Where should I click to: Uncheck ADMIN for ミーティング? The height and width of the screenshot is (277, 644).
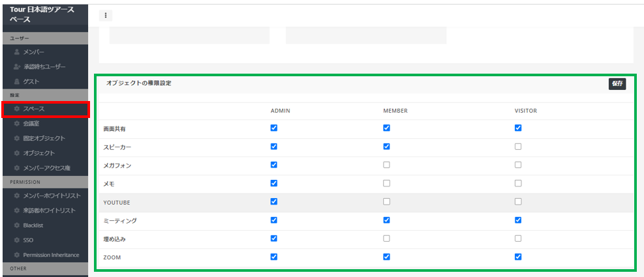(274, 220)
